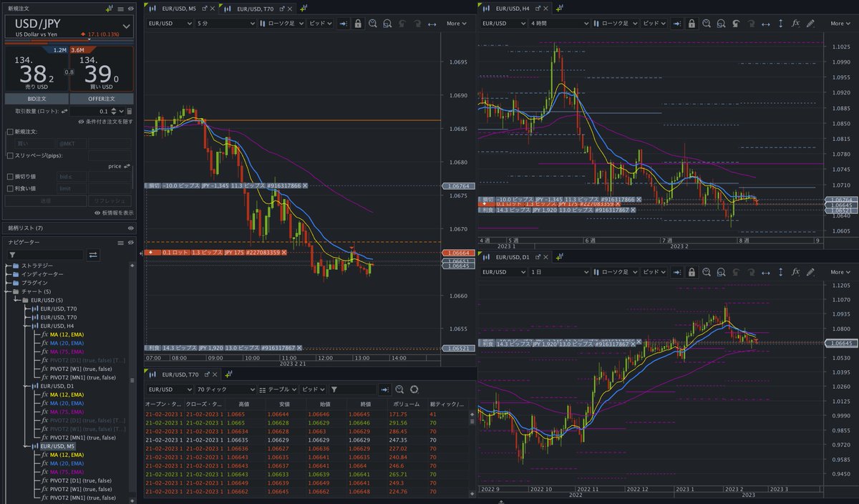859x504 pixels.
Task: Select EUR/USD, M5 in navigator tree
Action: coord(59,446)
